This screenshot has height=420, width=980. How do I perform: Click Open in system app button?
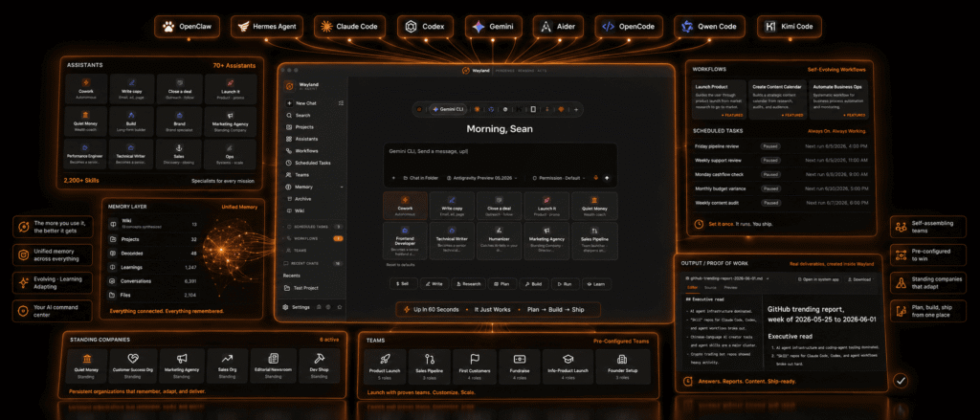(817, 279)
